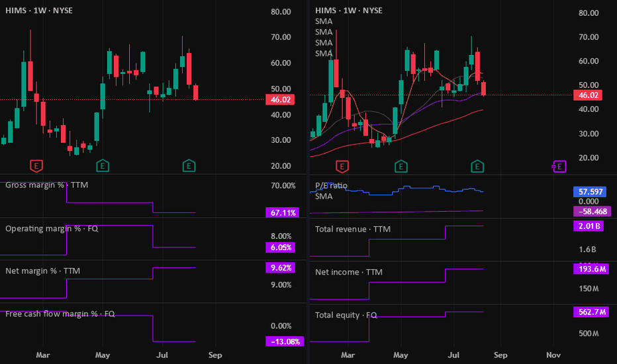
Task: Click the topmost SMA legend below the right chart title
Action: [x=324, y=21]
